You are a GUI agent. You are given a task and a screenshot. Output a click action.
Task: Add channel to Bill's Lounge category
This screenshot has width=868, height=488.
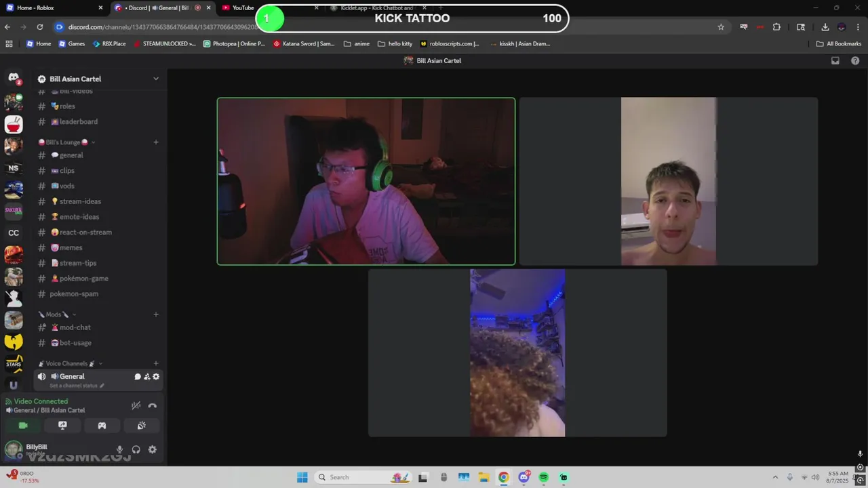pyautogui.click(x=156, y=142)
